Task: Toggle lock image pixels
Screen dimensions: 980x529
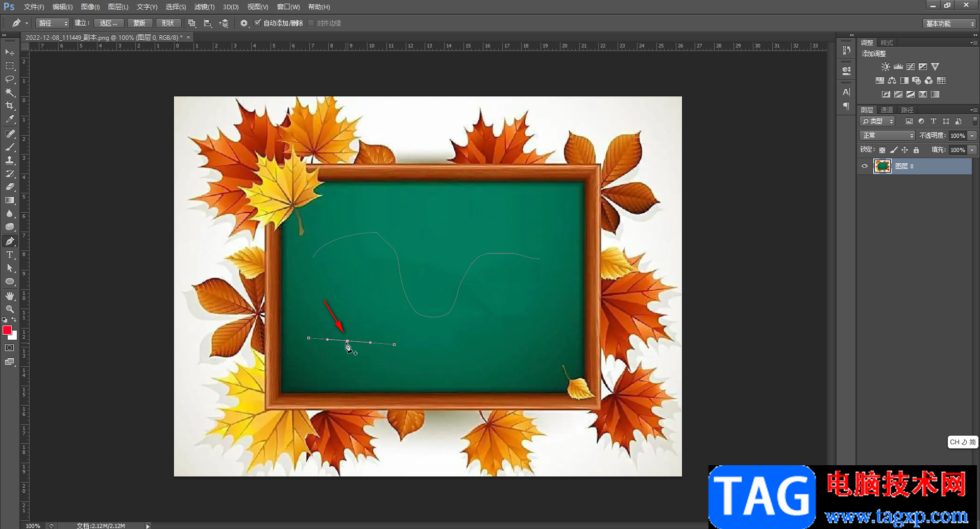Action: [893, 150]
